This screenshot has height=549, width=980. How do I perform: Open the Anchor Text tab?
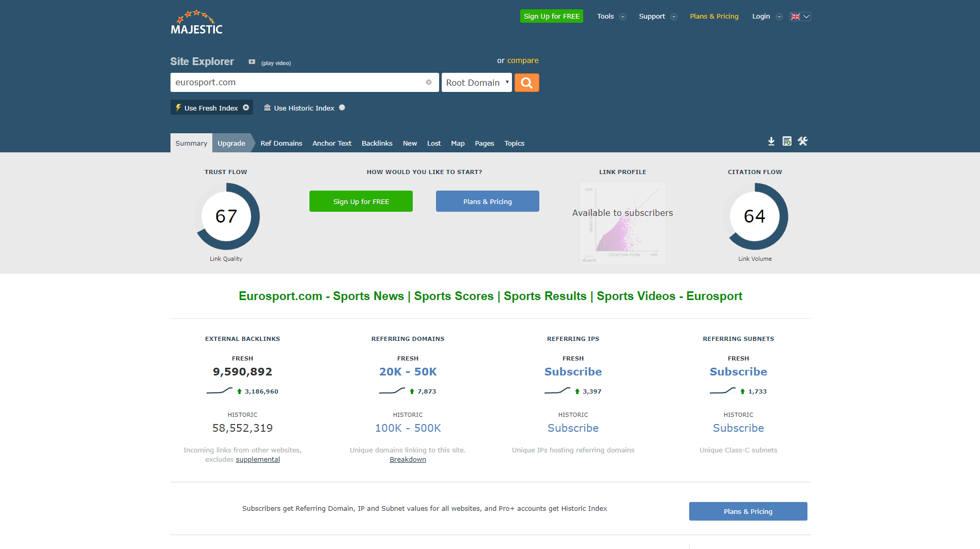332,144
